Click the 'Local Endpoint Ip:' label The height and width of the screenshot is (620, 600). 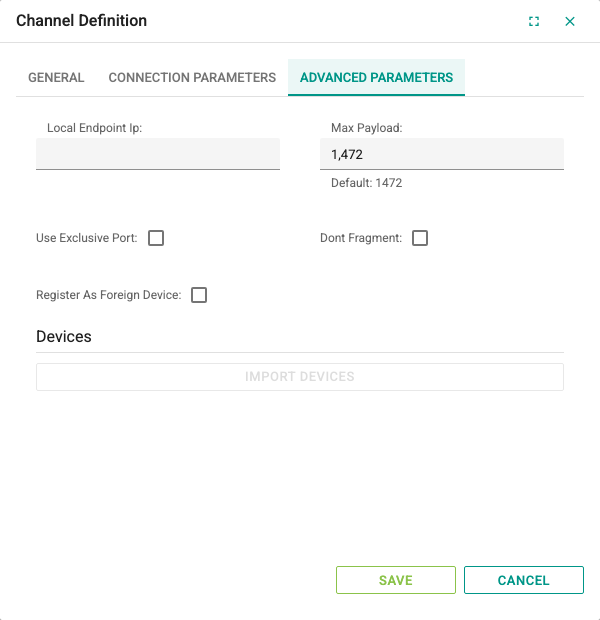click(x=95, y=128)
